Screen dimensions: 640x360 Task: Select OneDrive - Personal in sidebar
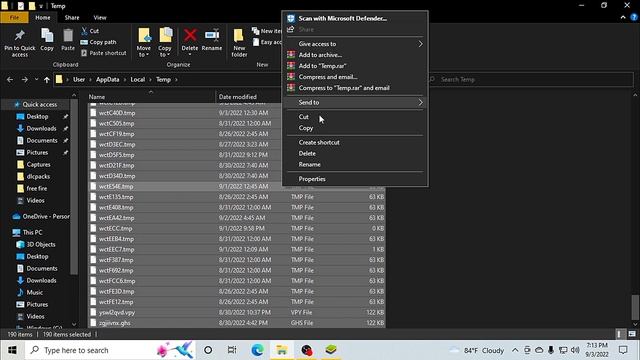pos(41,216)
